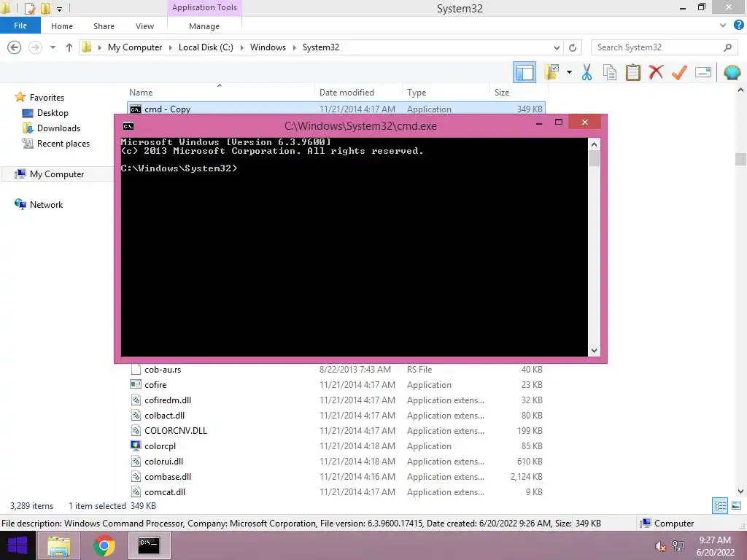Select the COLORCNV.DLL file
Image resolution: width=747 pixels, height=560 pixels.
[x=336, y=430]
